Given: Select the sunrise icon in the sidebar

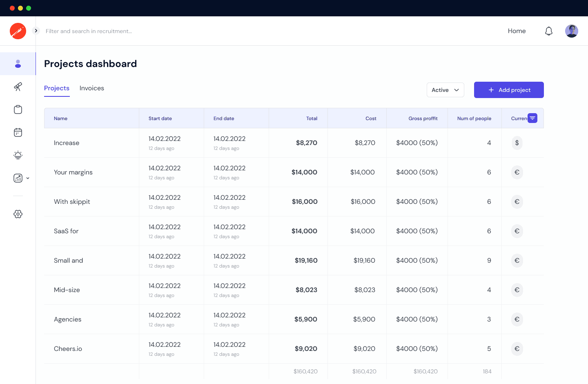Looking at the screenshot, I should click(x=18, y=155).
